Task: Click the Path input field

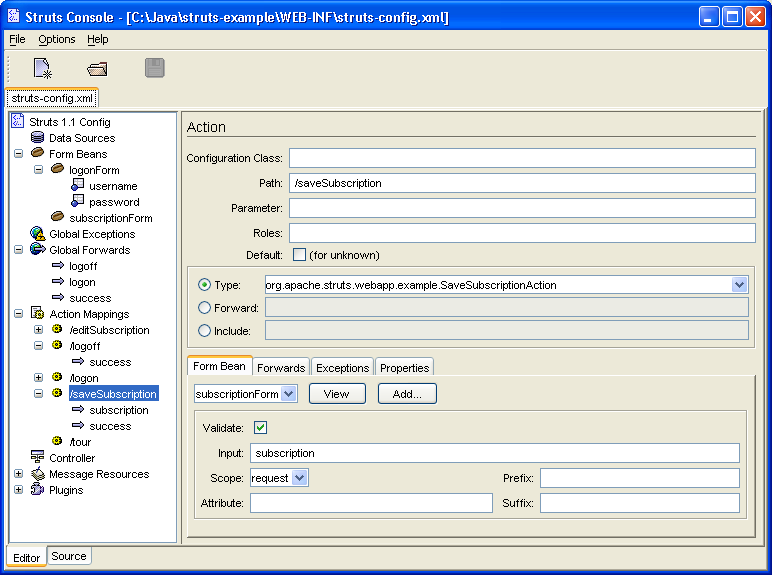Action: pos(521,183)
